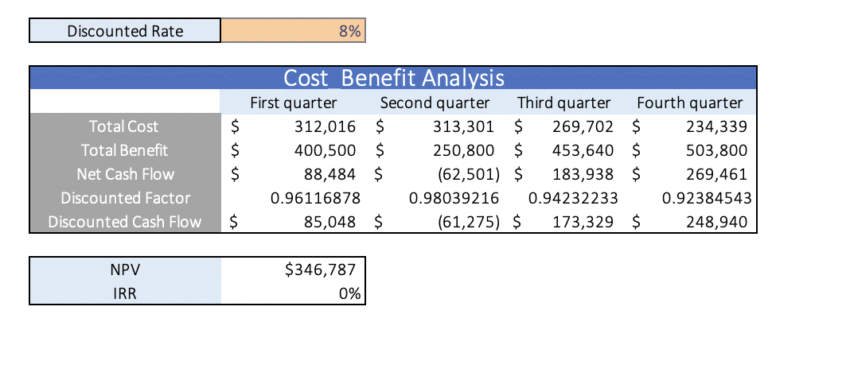Click the 0.92384543 discounted factor cell
The width and height of the screenshot is (850, 388).
click(x=690, y=198)
